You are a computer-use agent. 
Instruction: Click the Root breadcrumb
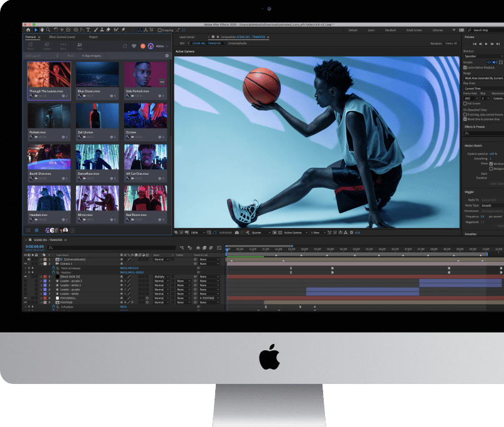pyautogui.click(x=70, y=56)
